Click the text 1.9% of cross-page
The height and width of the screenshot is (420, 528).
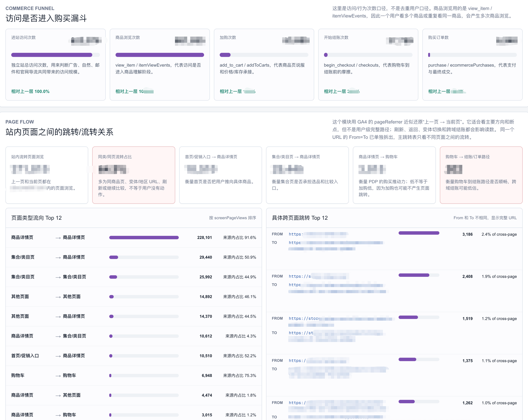499,276
